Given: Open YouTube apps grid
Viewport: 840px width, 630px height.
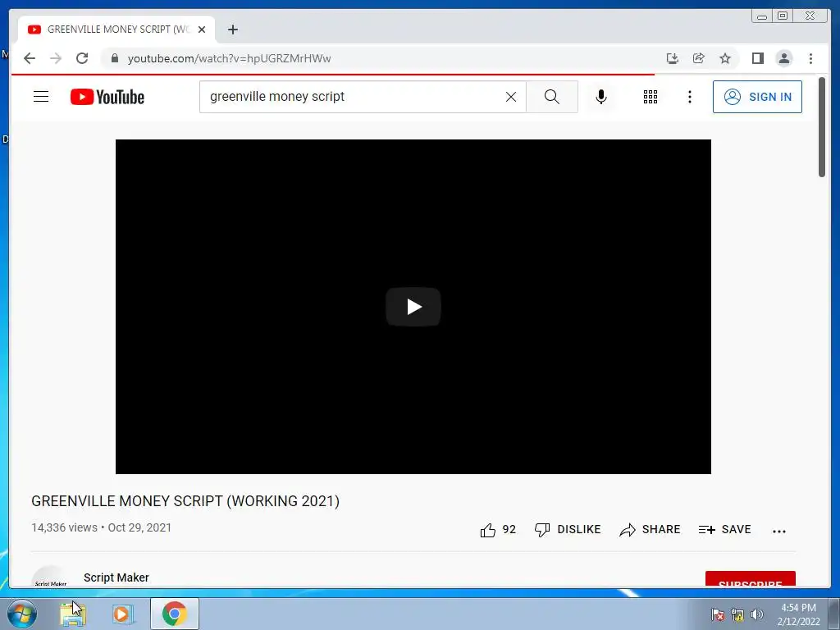Looking at the screenshot, I should (651, 97).
